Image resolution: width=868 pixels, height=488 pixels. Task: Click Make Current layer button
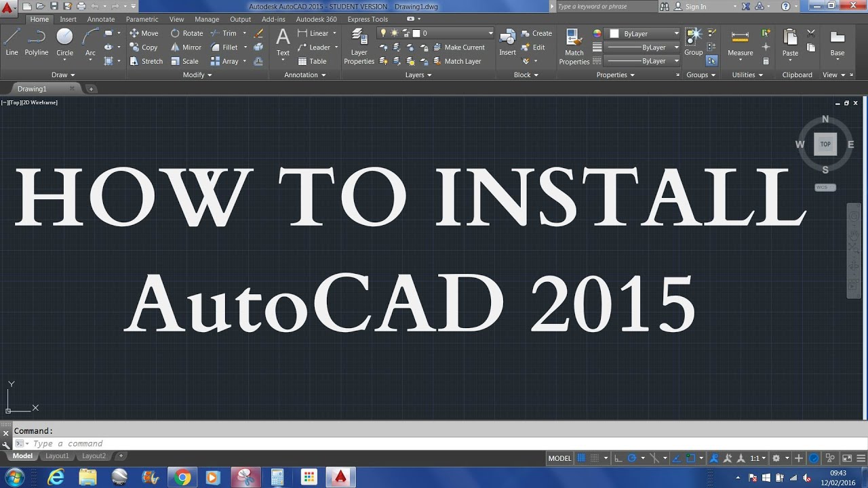458,47
